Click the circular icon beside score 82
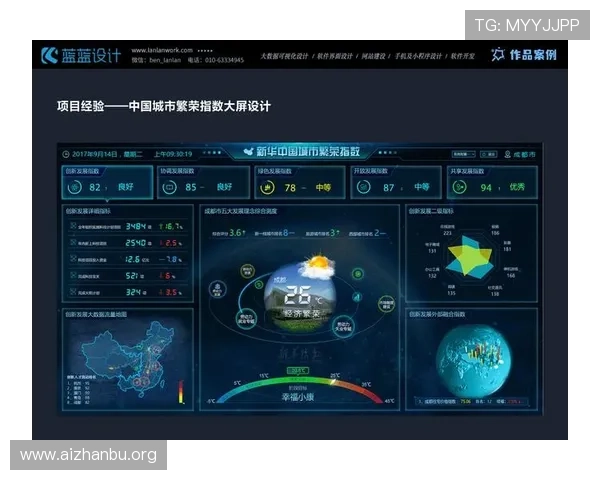600x480 pixels. click(75, 187)
